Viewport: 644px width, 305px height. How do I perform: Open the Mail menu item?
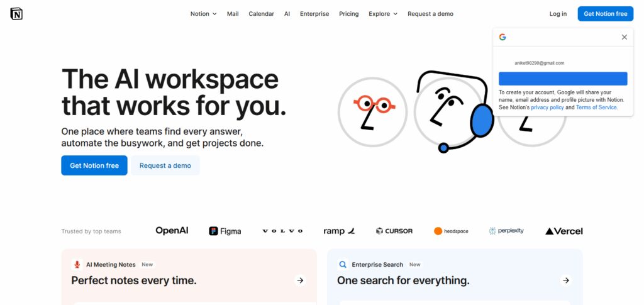(x=233, y=14)
